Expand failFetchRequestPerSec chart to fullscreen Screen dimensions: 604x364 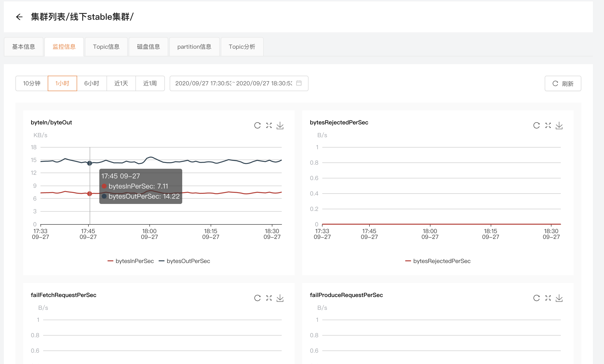269,298
